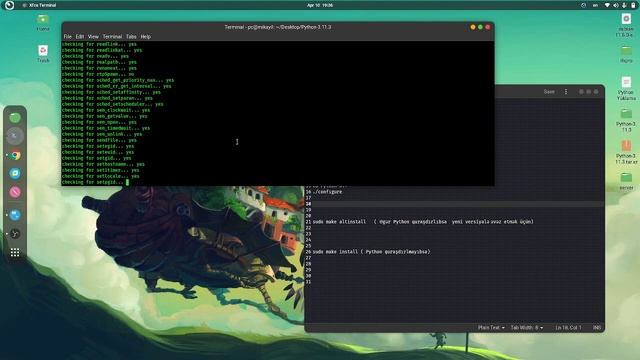Click the blue-teal dock icon below Chrome
This screenshot has width=640, height=360.
coord(15,173)
